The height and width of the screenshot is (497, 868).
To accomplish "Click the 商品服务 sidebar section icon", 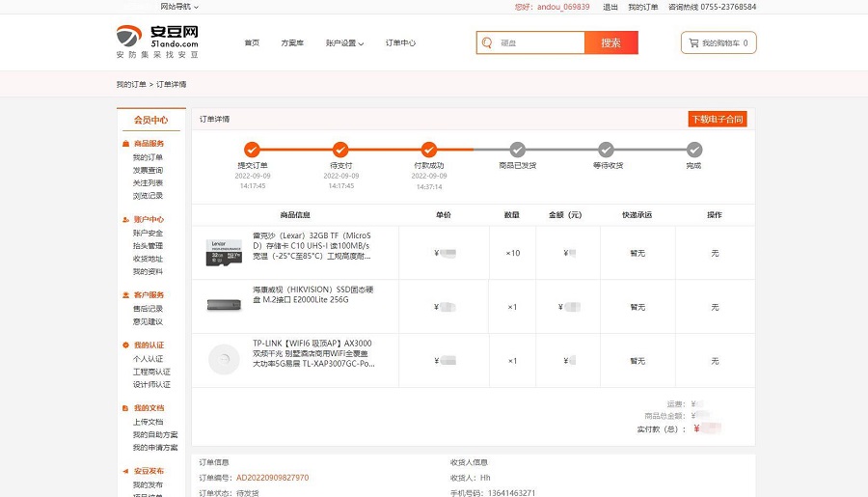I will tap(125, 144).
